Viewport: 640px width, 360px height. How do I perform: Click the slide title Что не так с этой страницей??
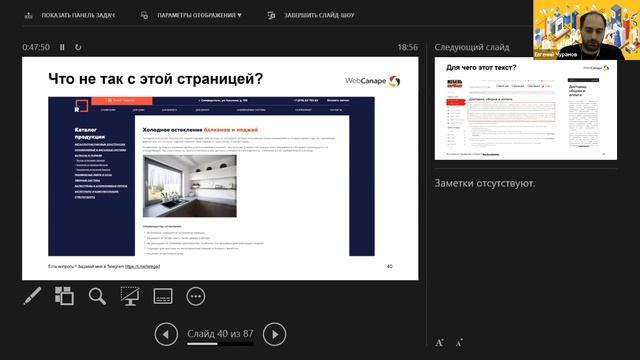[x=156, y=78]
